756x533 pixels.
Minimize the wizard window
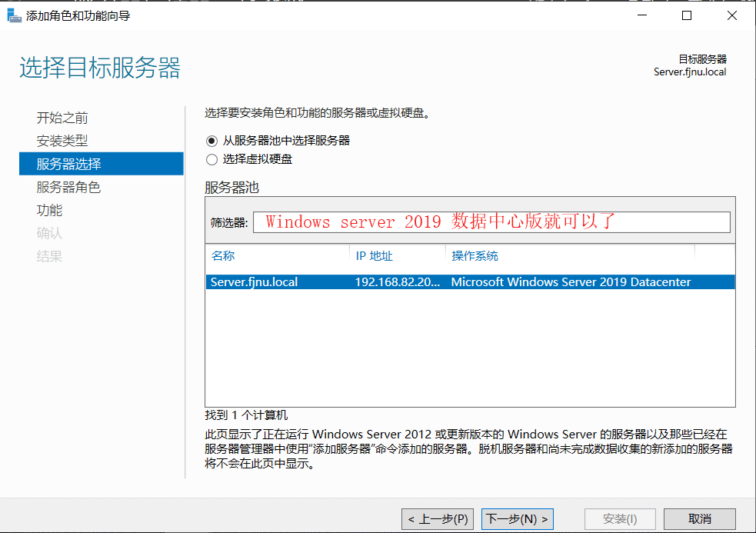pos(643,15)
